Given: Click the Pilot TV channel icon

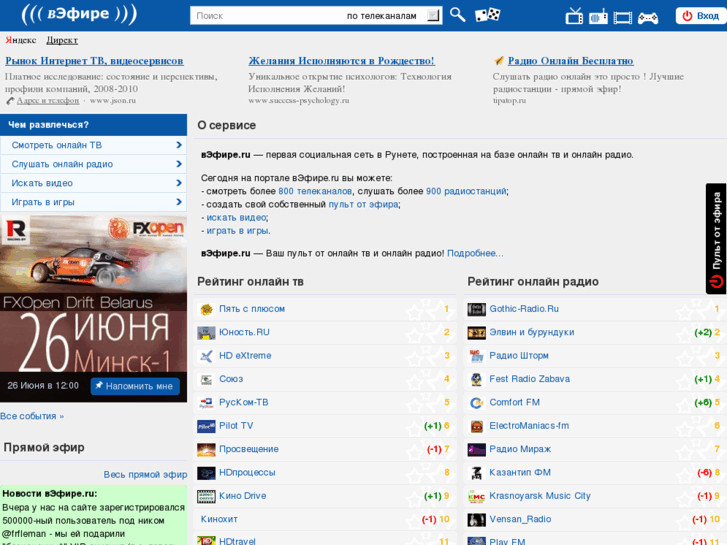Looking at the screenshot, I should pyautogui.click(x=206, y=426).
